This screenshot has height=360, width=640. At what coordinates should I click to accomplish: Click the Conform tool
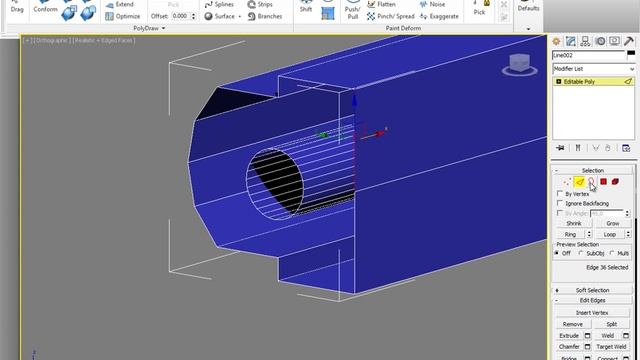(45, 7)
